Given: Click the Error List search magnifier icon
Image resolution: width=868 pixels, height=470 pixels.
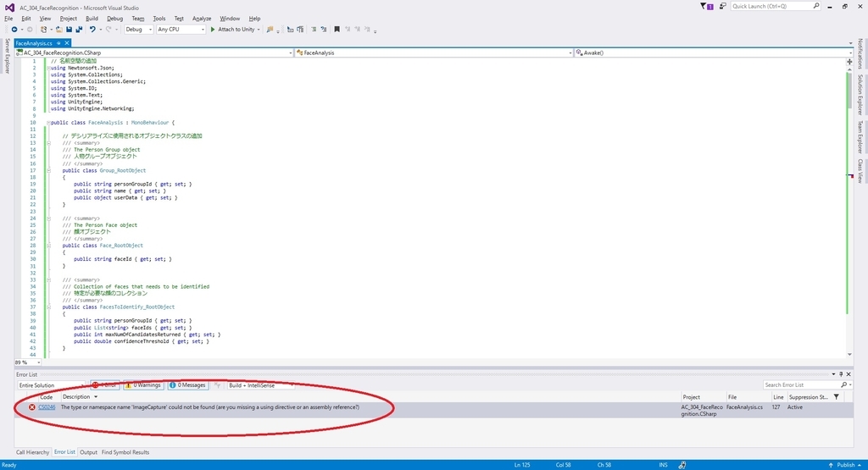Looking at the screenshot, I should click(x=843, y=384).
